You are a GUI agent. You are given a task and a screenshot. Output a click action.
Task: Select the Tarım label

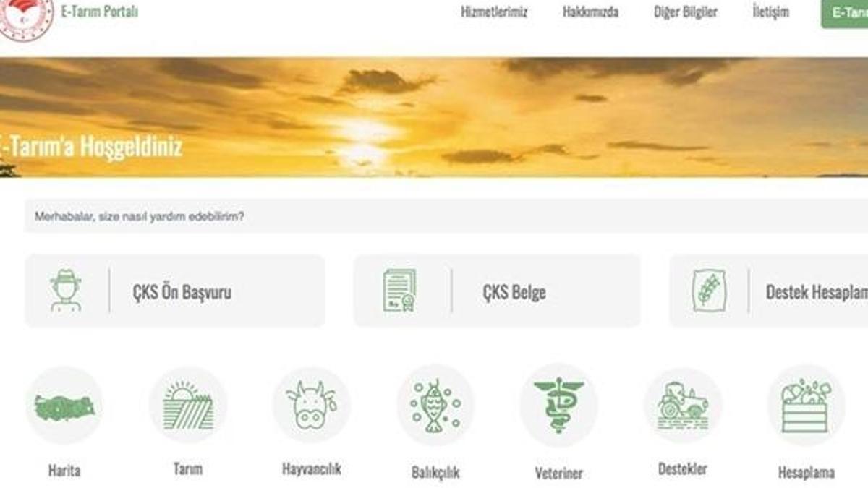[188, 468]
